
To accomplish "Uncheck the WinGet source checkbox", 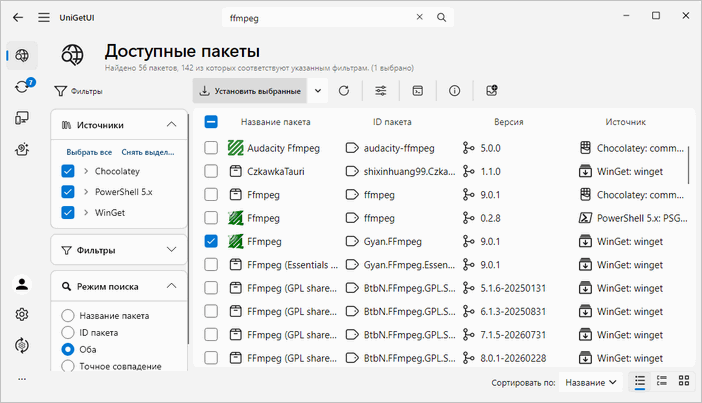I will click(x=68, y=212).
